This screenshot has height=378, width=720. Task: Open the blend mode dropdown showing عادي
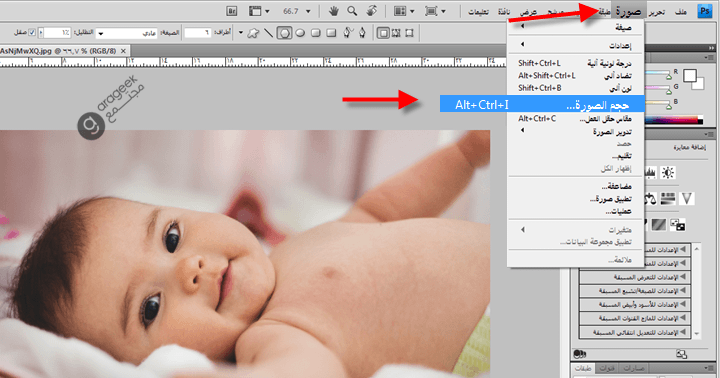(x=126, y=34)
